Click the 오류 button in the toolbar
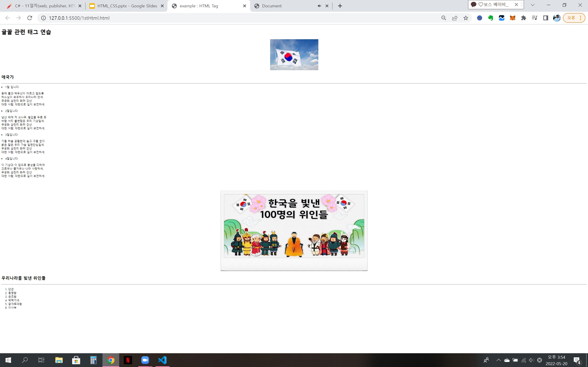The width and height of the screenshot is (588, 367). (x=571, y=17)
